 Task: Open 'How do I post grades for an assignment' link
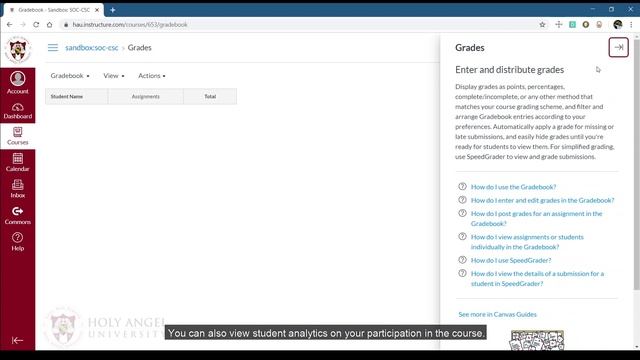point(536,218)
